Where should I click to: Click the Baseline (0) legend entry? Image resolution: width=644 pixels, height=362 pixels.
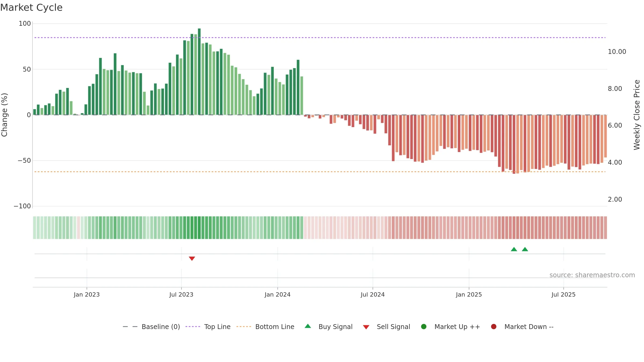151,327
